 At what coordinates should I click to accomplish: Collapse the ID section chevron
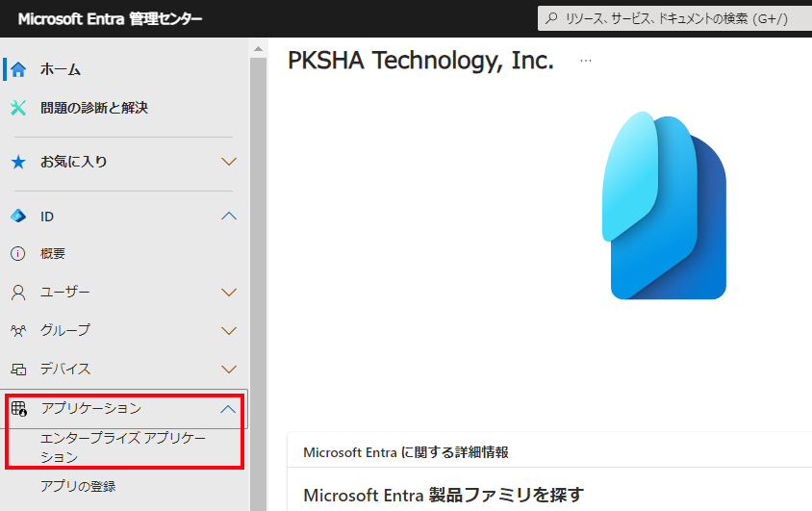[229, 216]
